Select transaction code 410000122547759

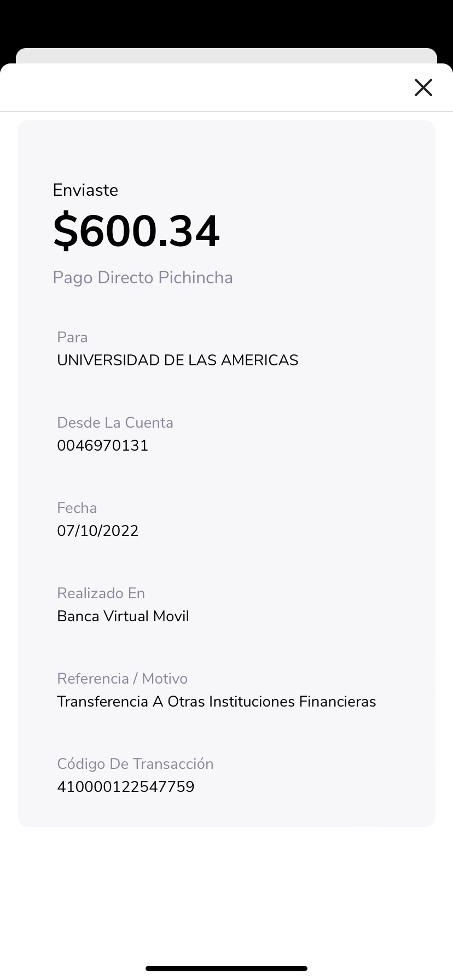point(126,787)
